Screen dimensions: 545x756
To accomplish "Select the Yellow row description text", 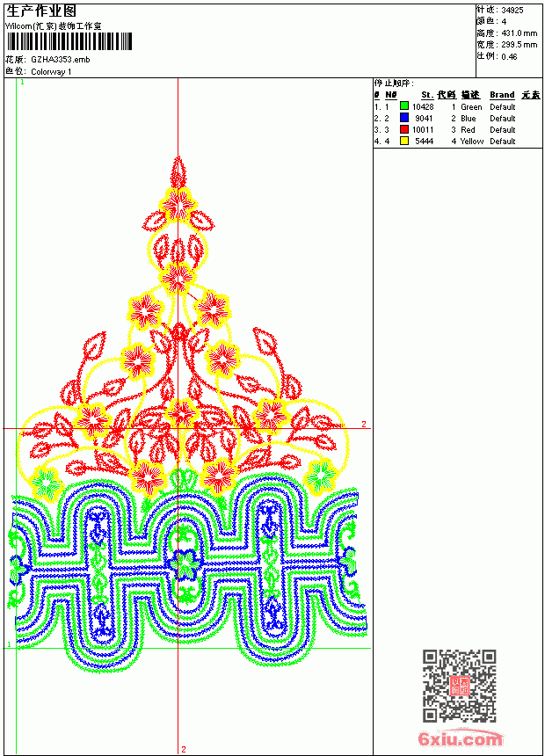I will point(472,142).
